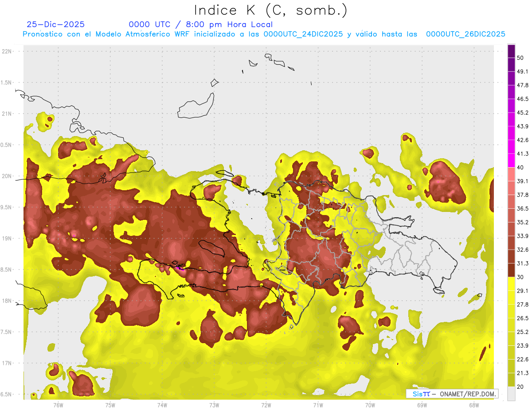
Task: Click the "SisTT – ONAMET/REP.DOM." credit label
Action: 452,394
